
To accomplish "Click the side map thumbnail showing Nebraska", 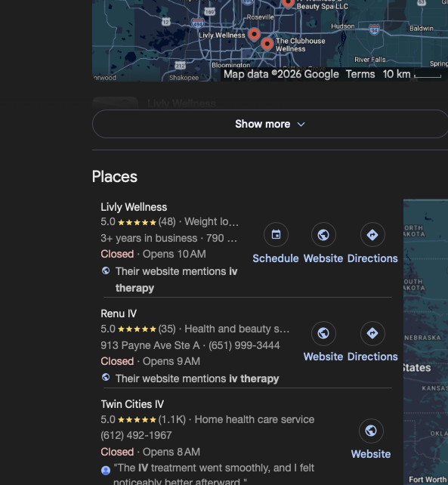I will click(x=426, y=341).
